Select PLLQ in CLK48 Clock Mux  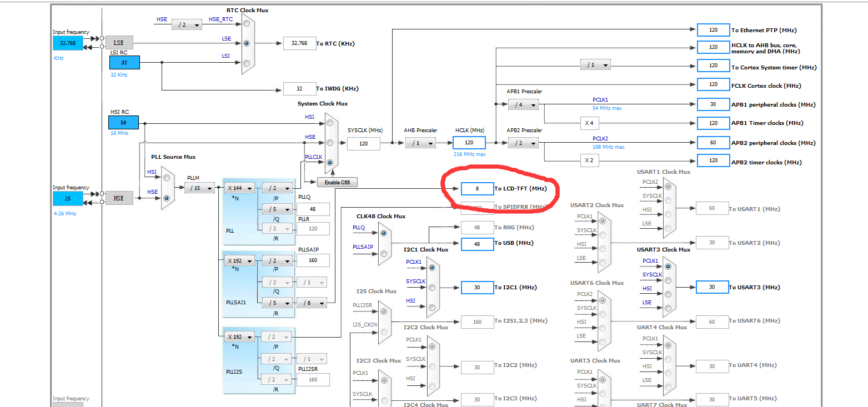click(x=384, y=234)
